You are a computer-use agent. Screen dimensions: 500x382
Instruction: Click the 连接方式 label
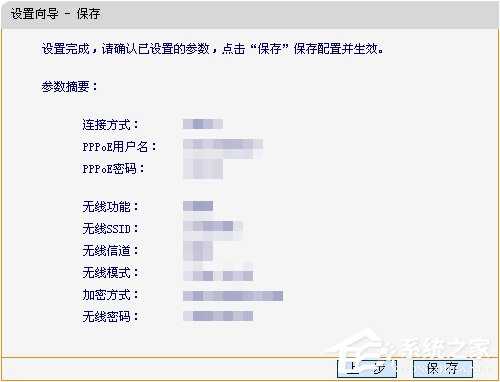(110, 125)
